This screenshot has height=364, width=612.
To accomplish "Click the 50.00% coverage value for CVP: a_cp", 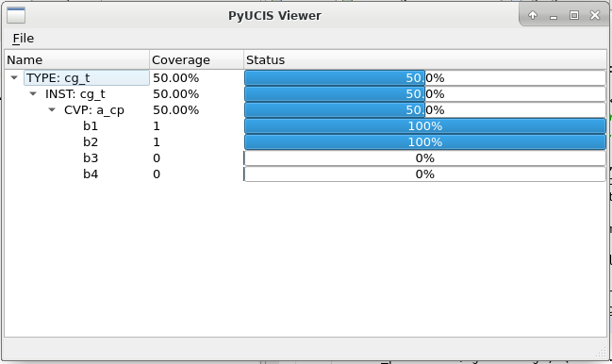I will point(175,110).
